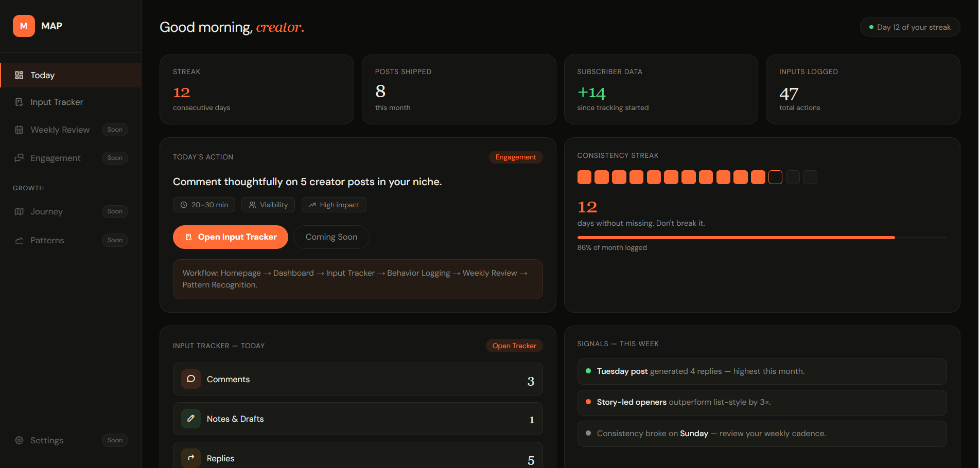Click the Today dashboard grid icon
This screenshot has height=468, width=980.
tap(19, 75)
